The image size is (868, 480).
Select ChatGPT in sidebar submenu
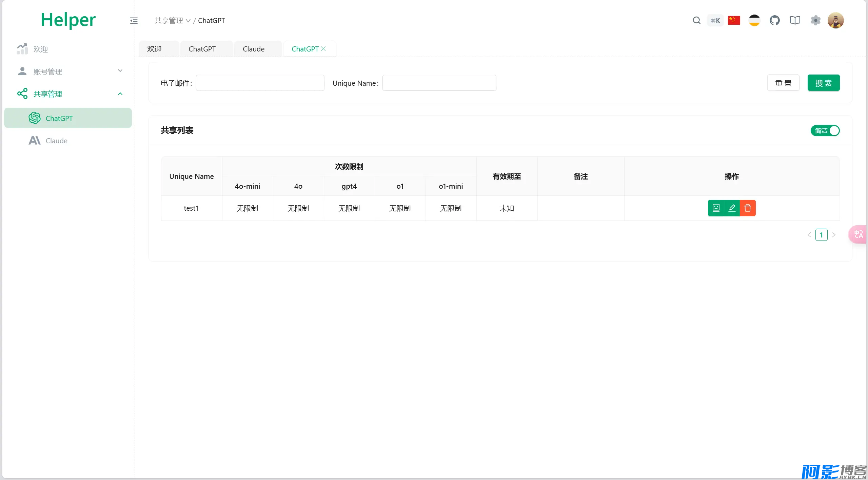pos(68,118)
